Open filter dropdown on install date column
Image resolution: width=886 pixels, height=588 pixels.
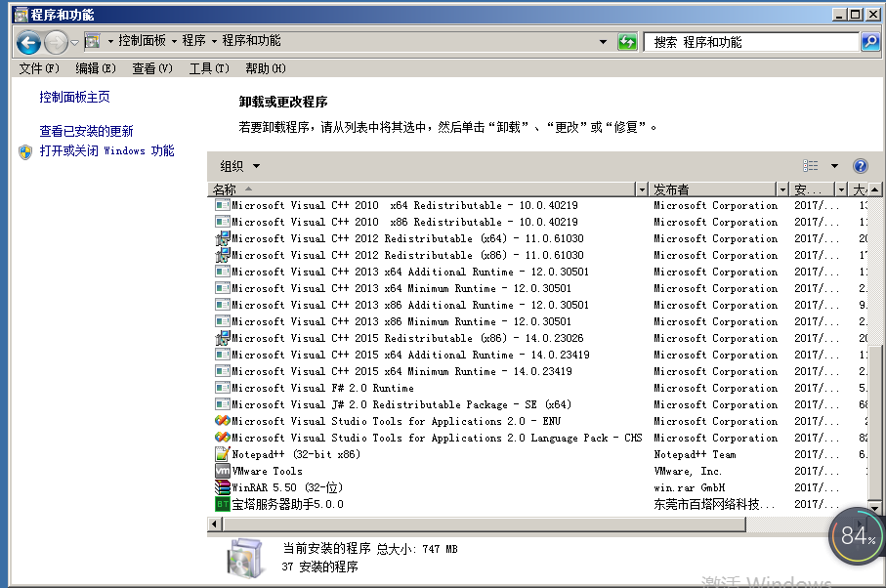(x=841, y=189)
